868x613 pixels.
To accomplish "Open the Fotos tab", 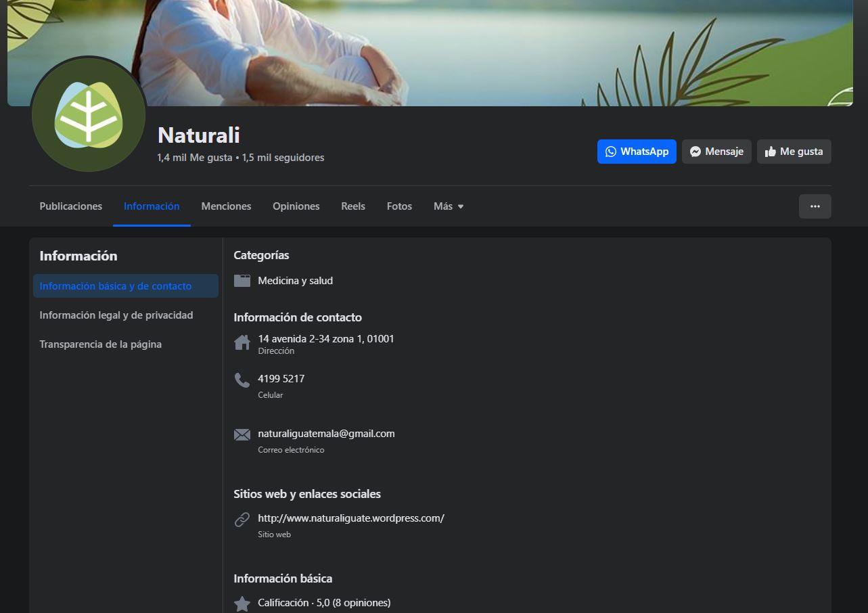I will pos(399,206).
